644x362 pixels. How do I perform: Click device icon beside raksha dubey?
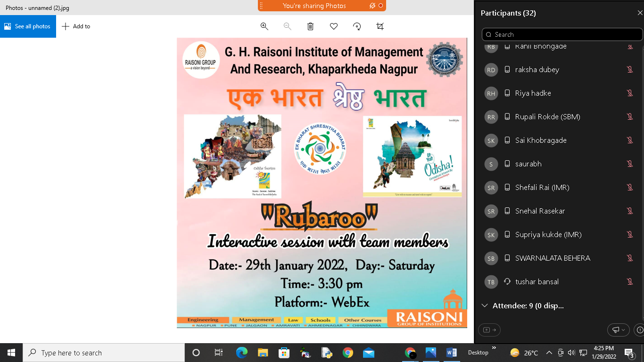(507, 70)
